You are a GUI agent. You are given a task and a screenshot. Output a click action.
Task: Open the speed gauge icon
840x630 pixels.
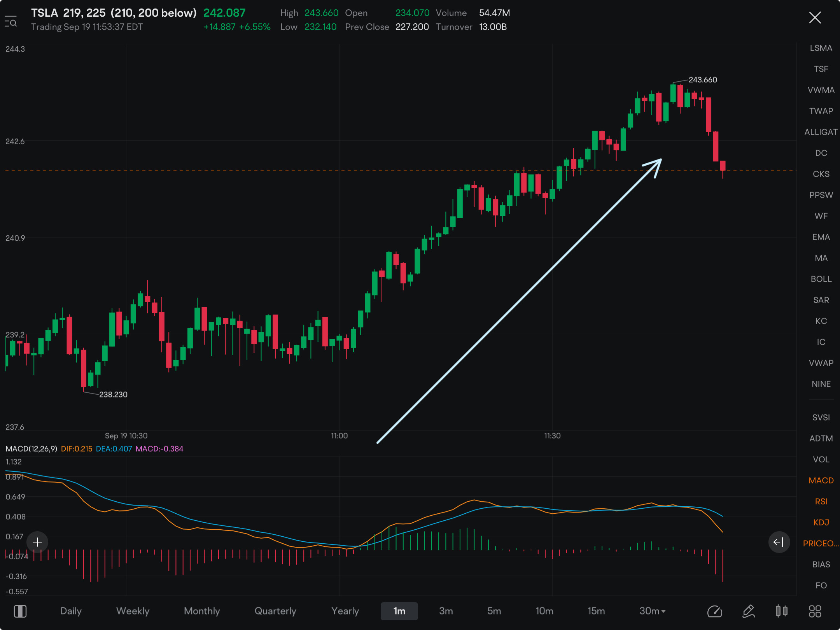click(x=715, y=611)
